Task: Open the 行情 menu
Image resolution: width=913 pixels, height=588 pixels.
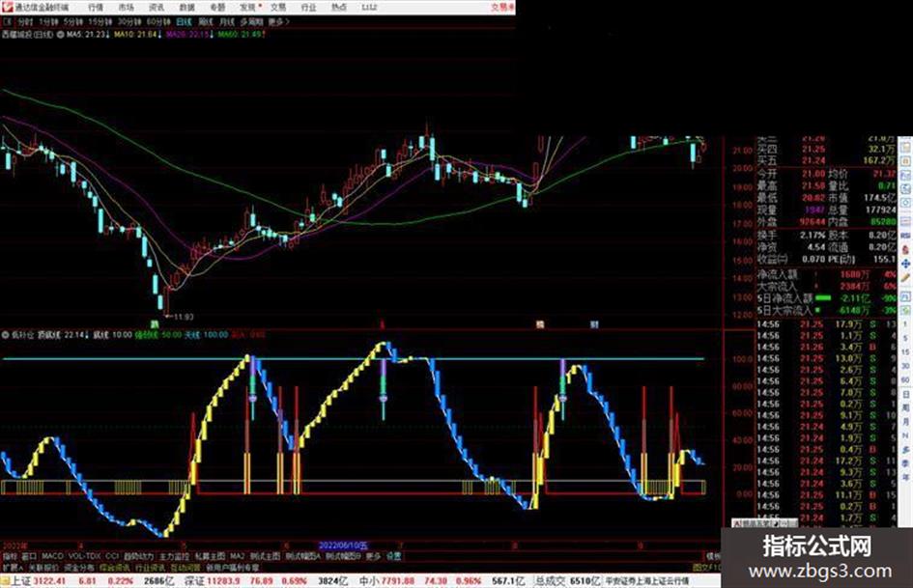Action: point(96,8)
